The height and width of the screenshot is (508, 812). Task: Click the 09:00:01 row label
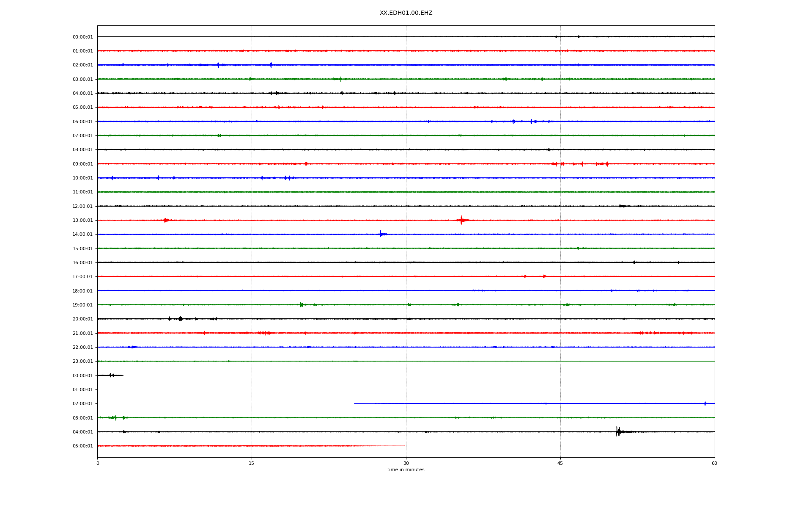pyautogui.click(x=82, y=164)
